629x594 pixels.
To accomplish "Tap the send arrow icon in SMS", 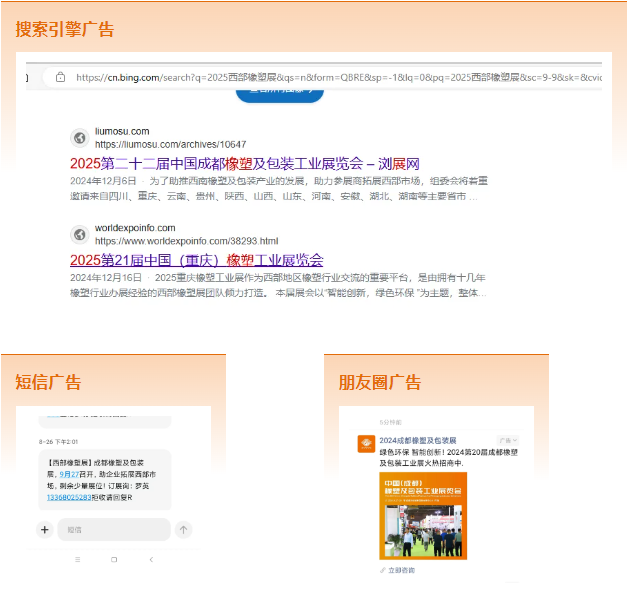I will click(x=183, y=529).
